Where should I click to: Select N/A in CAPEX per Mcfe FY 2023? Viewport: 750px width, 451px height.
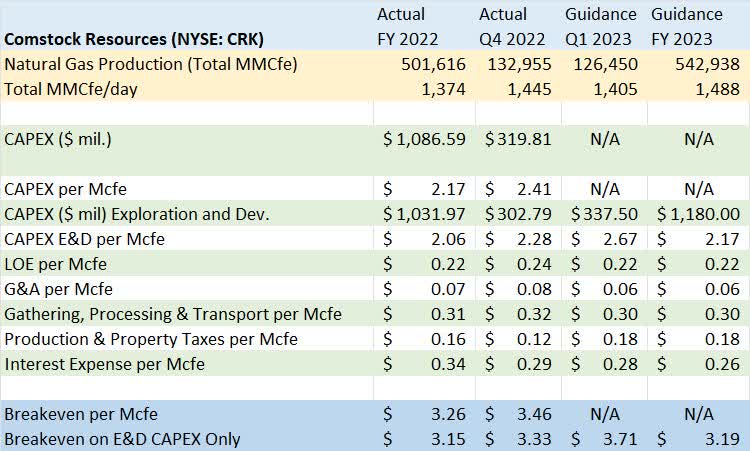point(699,189)
